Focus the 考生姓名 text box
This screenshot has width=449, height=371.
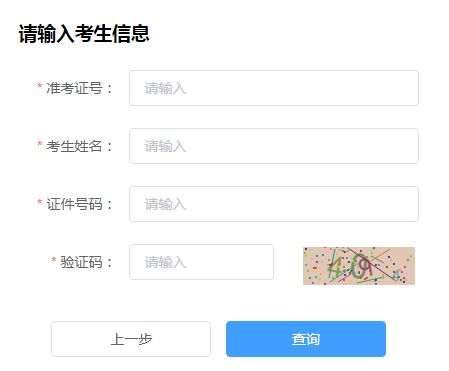(274, 146)
